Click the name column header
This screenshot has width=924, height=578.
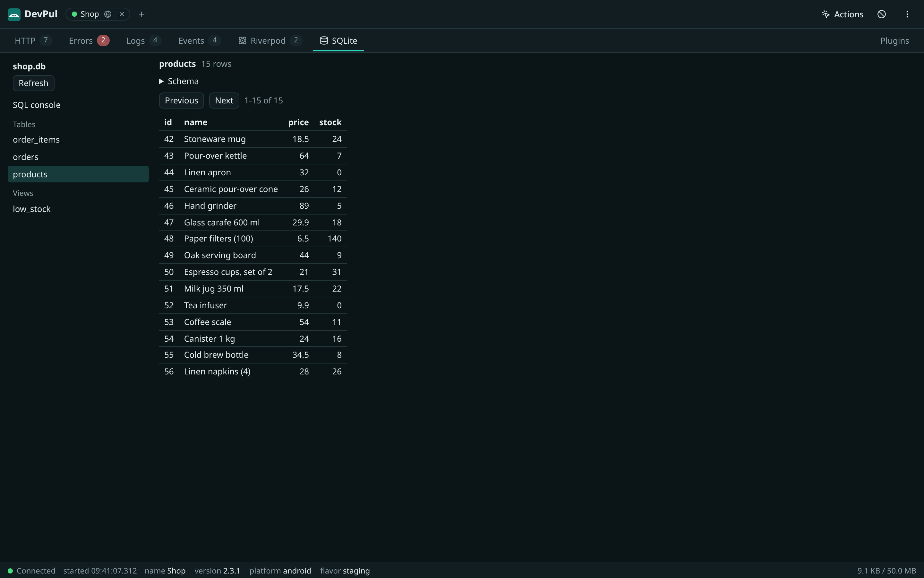click(x=196, y=122)
